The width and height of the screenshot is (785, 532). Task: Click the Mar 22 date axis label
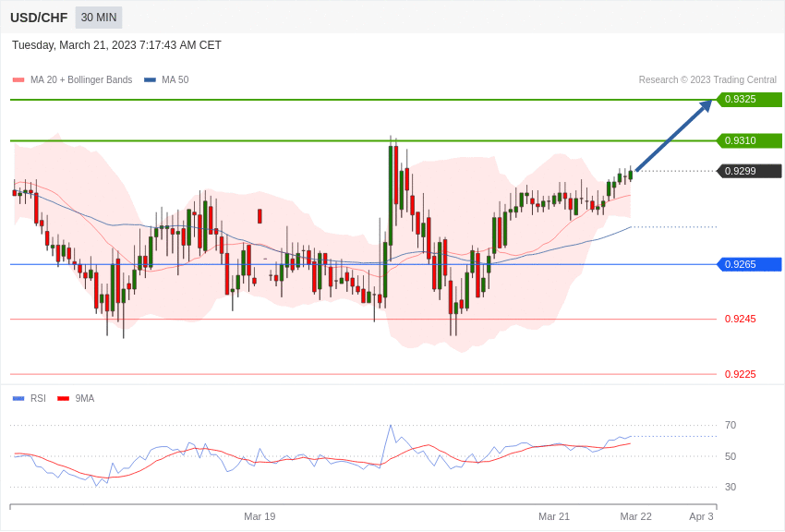pos(635,516)
